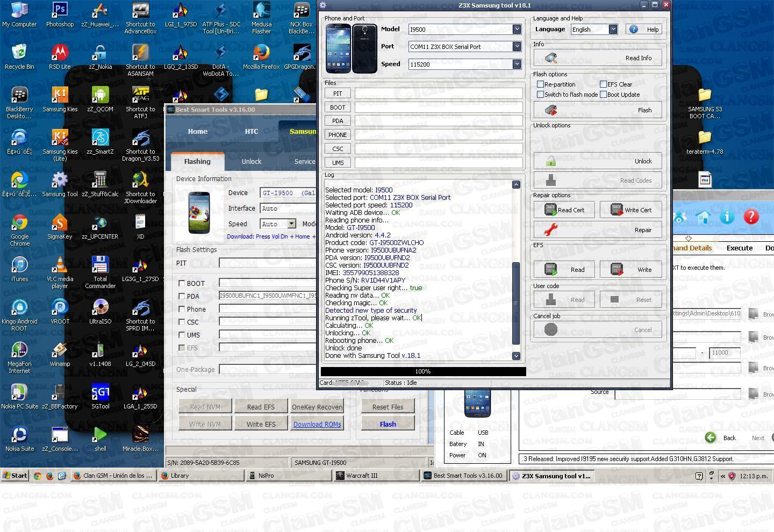Open Service tab in Best Smart Tools
774x532 pixels.
[x=304, y=161]
